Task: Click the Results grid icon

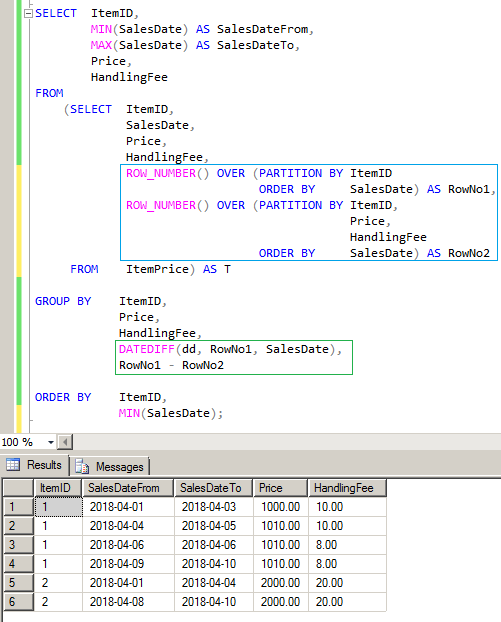Action: (13, 465)
